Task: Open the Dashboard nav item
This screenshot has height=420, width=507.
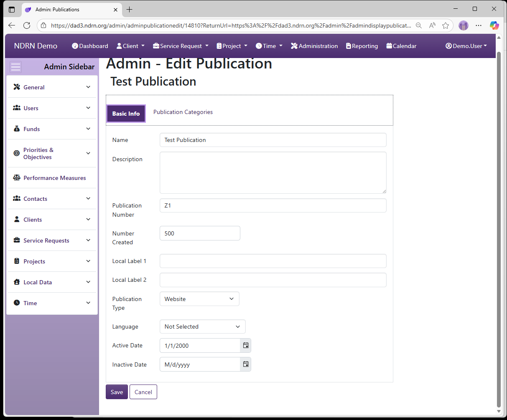Action: tap(90, 46)
